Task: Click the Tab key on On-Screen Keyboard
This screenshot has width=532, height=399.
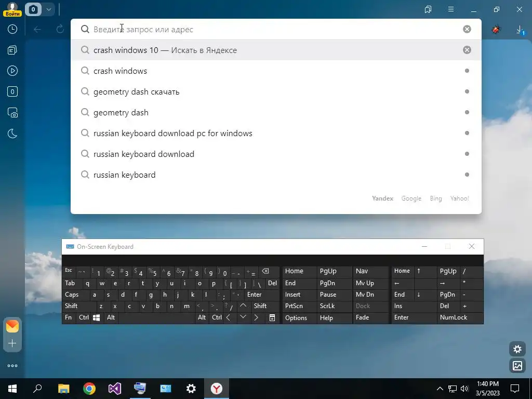Action: coord(70,283)
